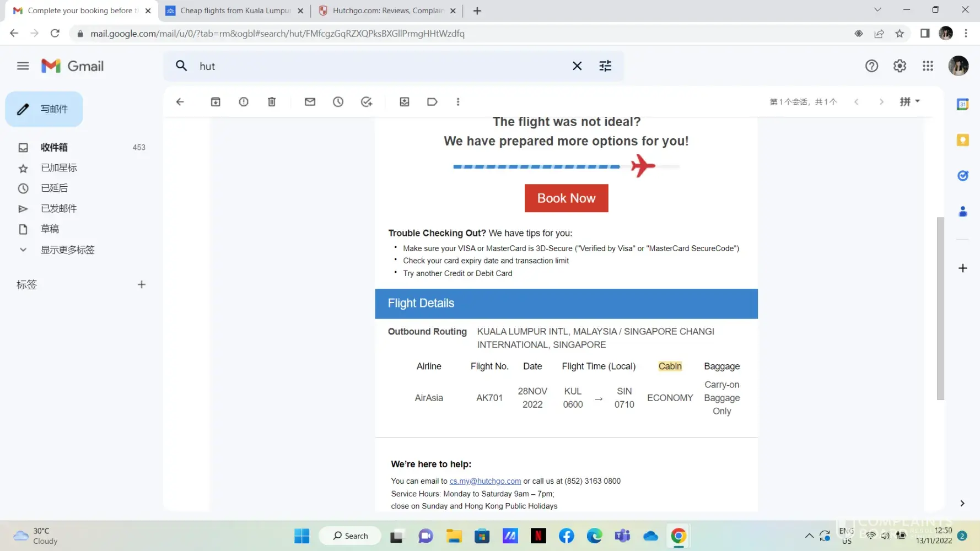Open new browser tab
The width and height of the screenshot is (980, 551).
(477, 10)
